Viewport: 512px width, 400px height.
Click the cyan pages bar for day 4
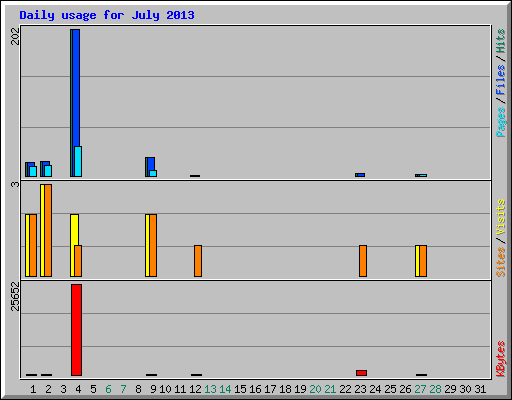pos(78,161)
